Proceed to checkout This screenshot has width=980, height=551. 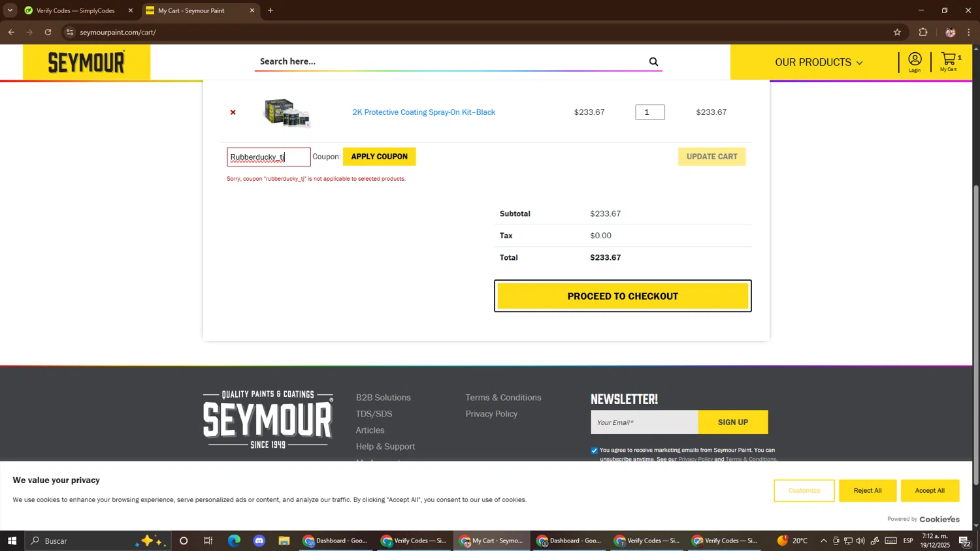623,296
